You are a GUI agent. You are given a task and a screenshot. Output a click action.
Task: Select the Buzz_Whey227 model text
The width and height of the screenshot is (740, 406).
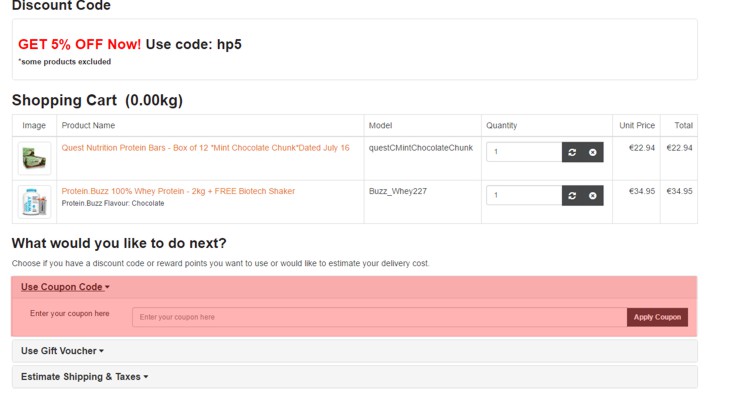coord(397,191)
